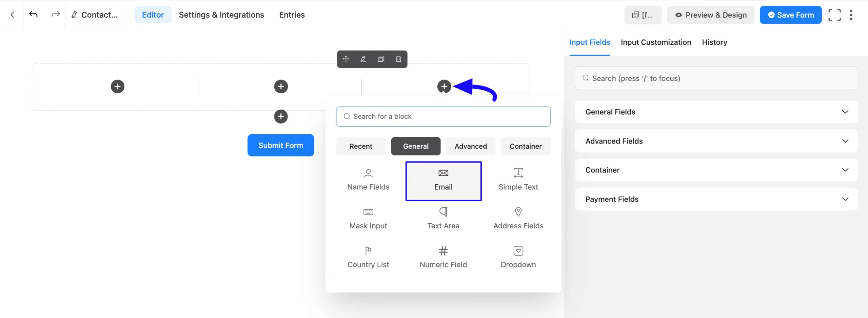868x318 pixels.
Task: Expand the General Fields section
Action: tap(716, 112)
